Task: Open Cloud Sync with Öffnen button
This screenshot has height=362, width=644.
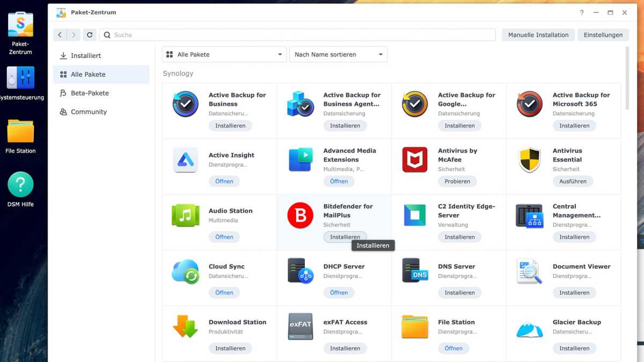Action: (x=224, y=293)
